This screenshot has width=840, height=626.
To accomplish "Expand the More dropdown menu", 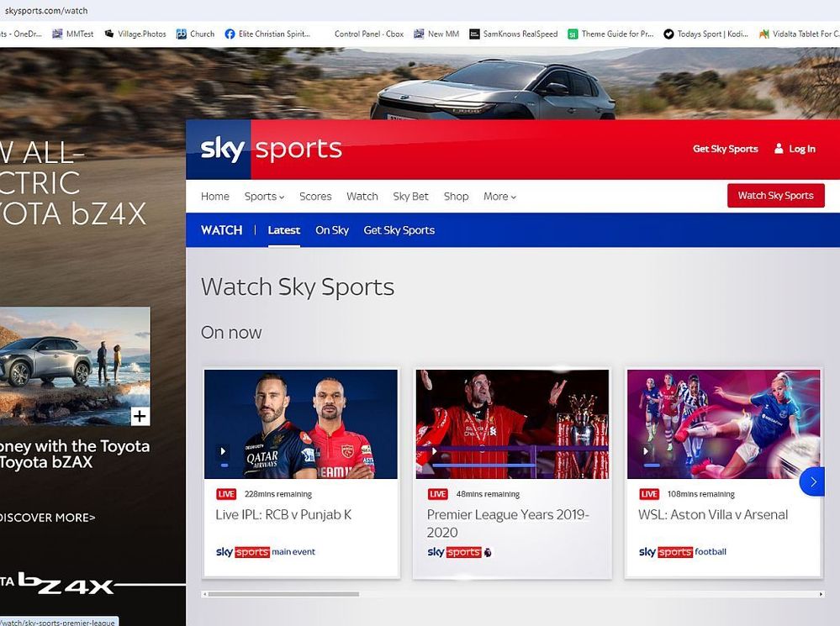I will [499, 197].
